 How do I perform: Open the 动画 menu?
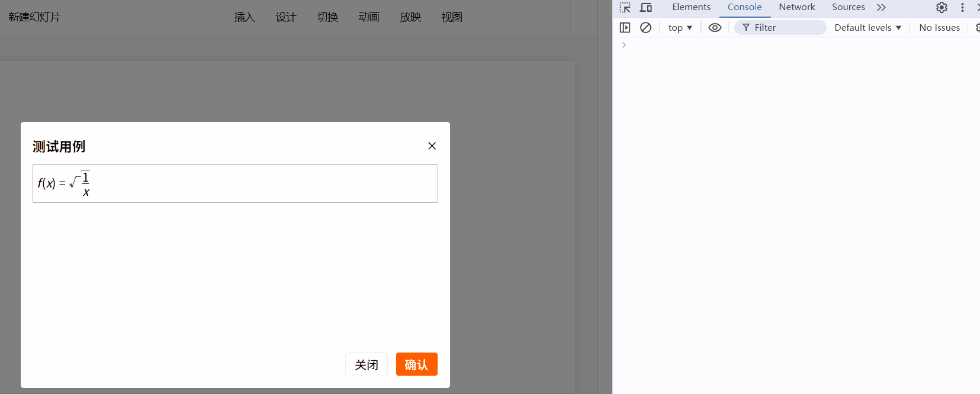coord(369,17)
